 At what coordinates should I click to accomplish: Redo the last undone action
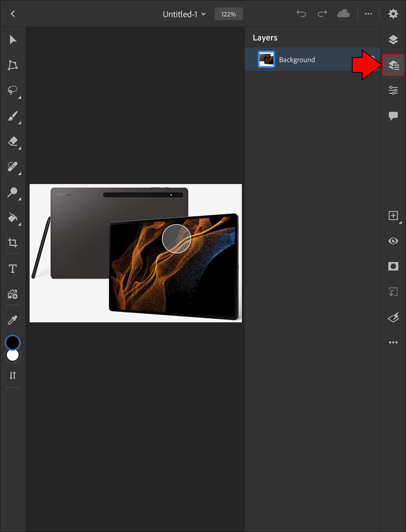point(322,13)
